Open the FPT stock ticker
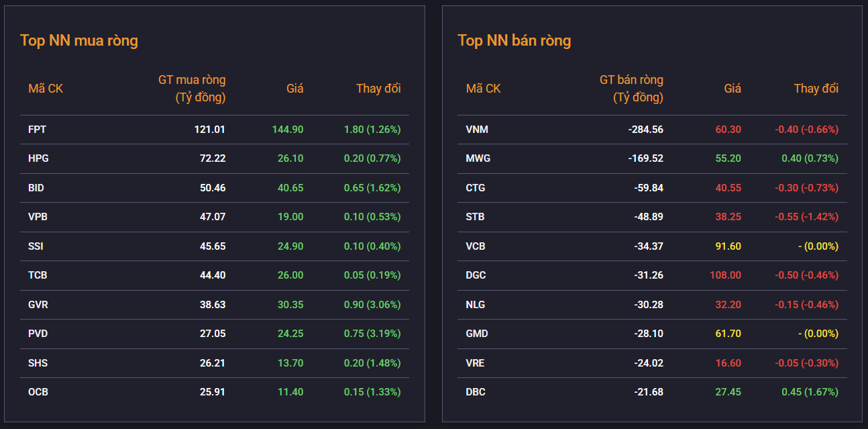Screen dimensions: 868x429 tap(38, 130)
